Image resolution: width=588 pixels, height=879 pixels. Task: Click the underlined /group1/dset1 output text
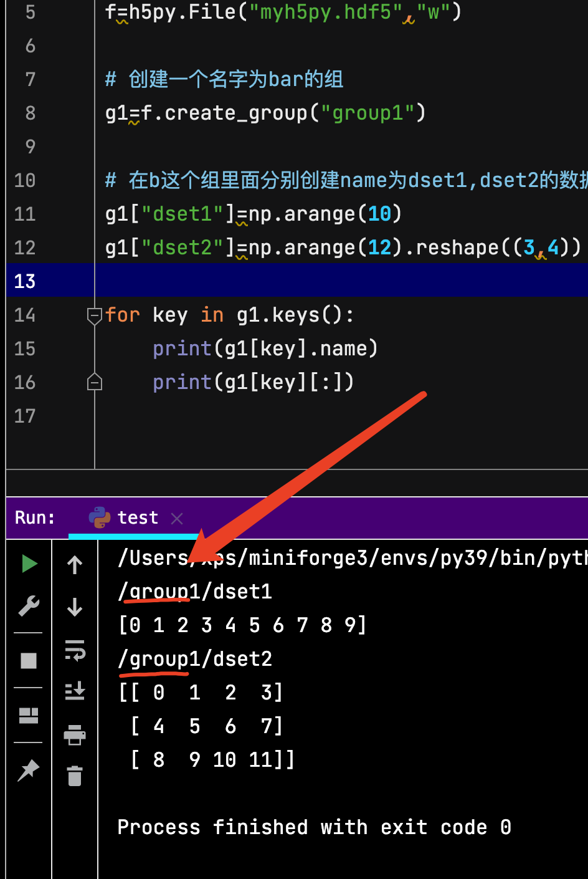[x=195, y=590]
